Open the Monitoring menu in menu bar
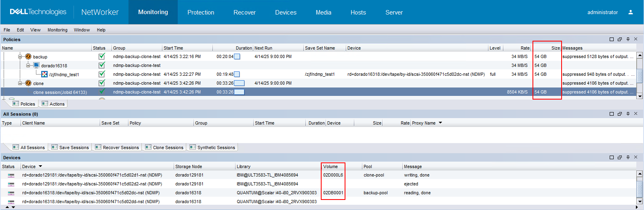Screen dimensions: 644x210 tap(57, 30)
